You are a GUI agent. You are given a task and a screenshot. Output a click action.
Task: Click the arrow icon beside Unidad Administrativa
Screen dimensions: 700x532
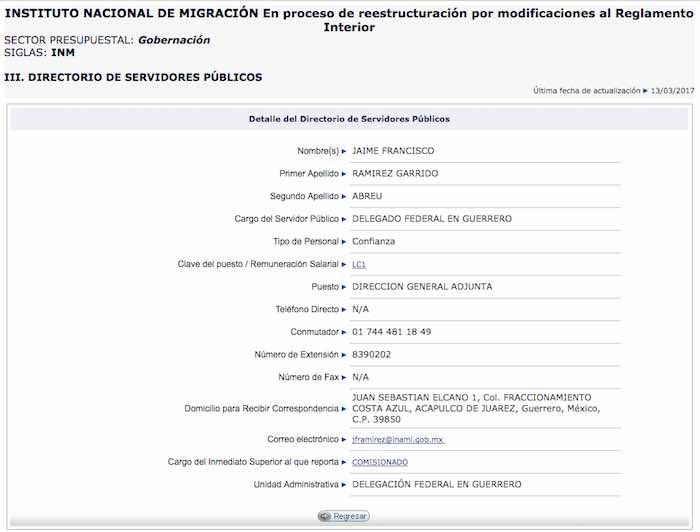pos(344,484)
